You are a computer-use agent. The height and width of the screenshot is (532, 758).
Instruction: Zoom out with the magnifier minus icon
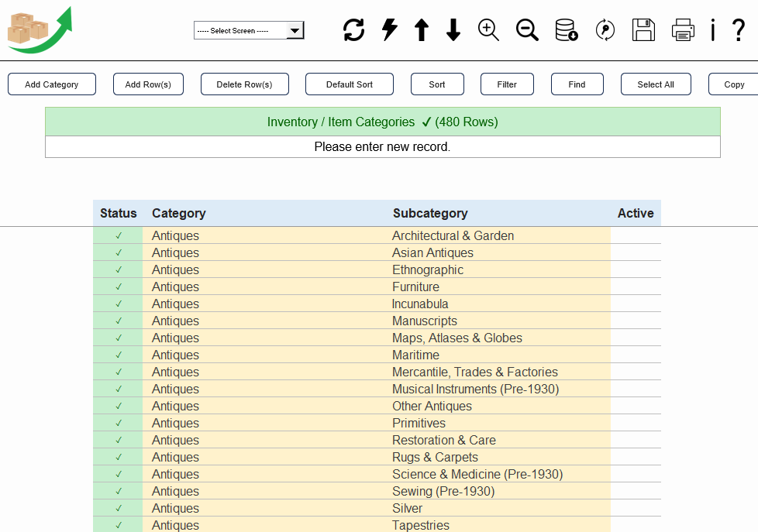[x=527, y=30]
